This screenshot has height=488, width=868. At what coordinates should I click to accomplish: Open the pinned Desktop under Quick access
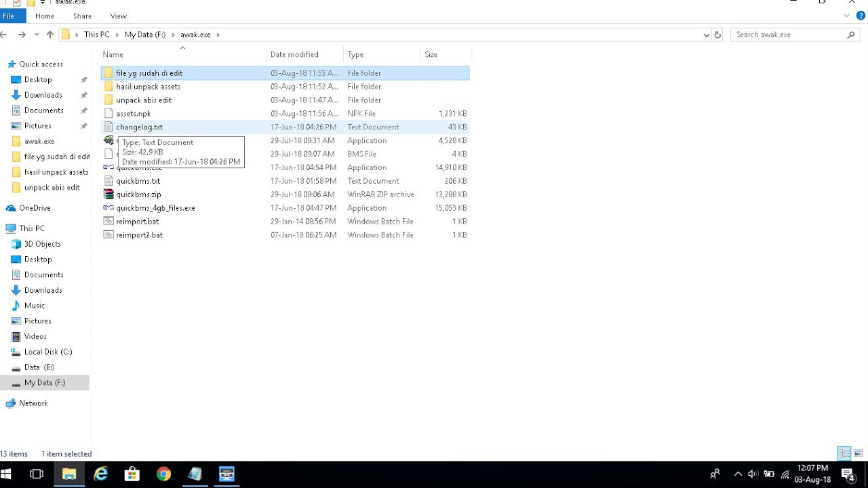pos(38,79)
